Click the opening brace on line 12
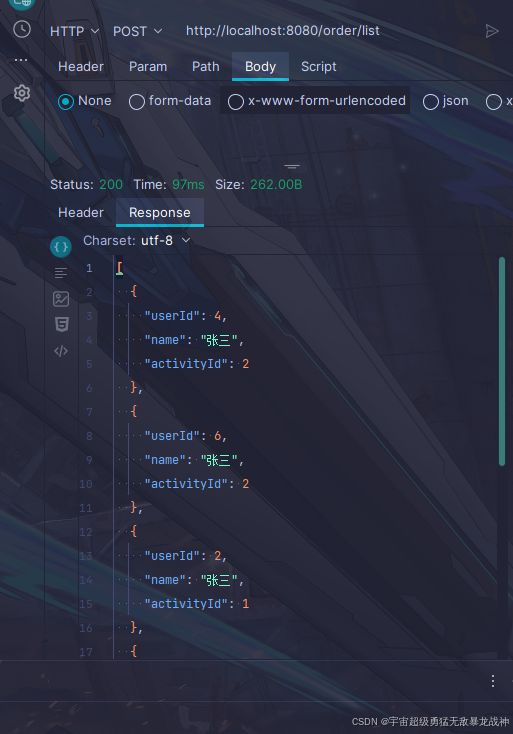The height and width of the screenshot is (734, 513). coord(133,531)
